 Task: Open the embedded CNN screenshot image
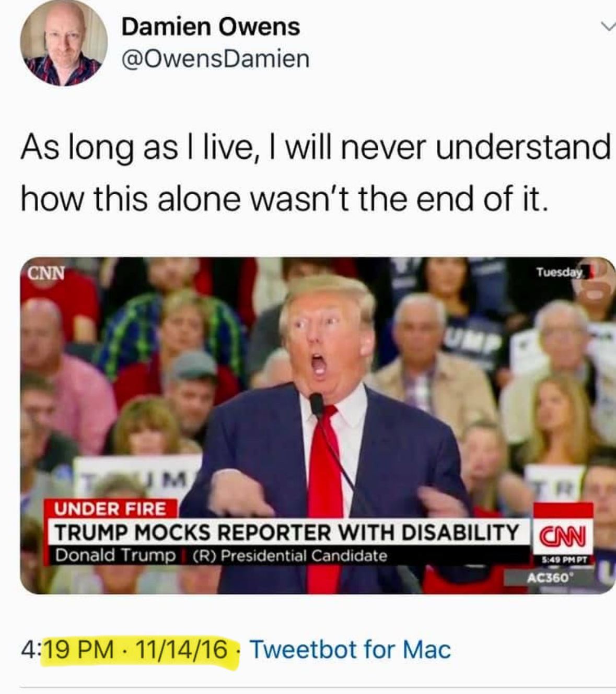point(318,425)
